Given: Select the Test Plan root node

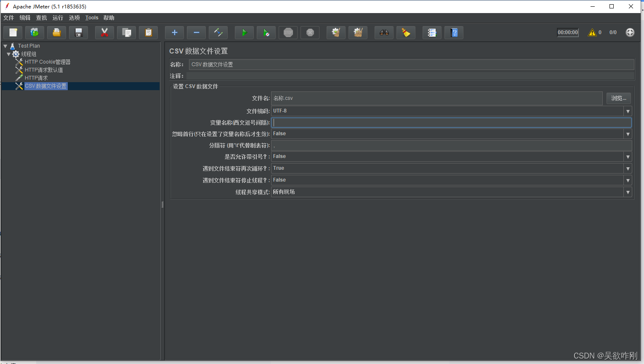Looking at the screenshot, I should (x=29, y=46).
